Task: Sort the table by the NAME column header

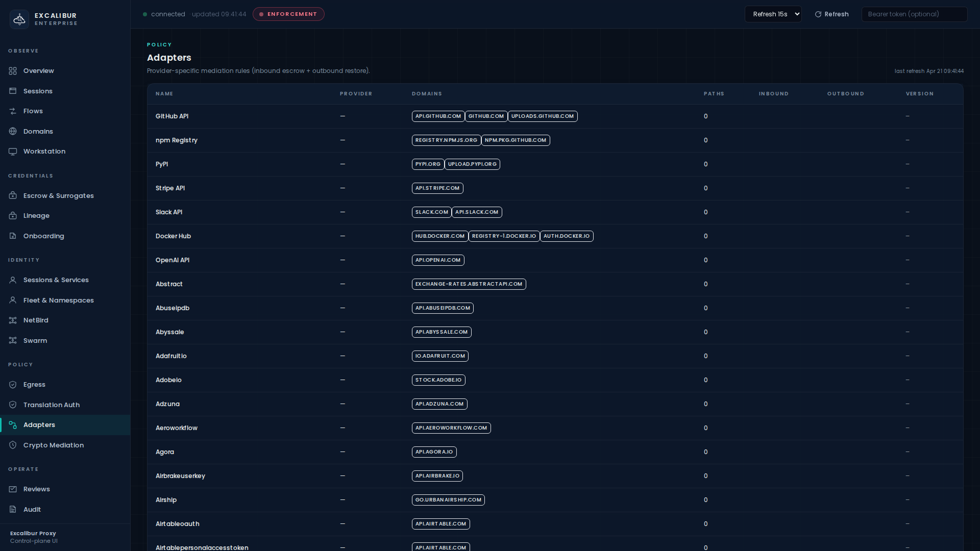Action: [x=164, y=94]
